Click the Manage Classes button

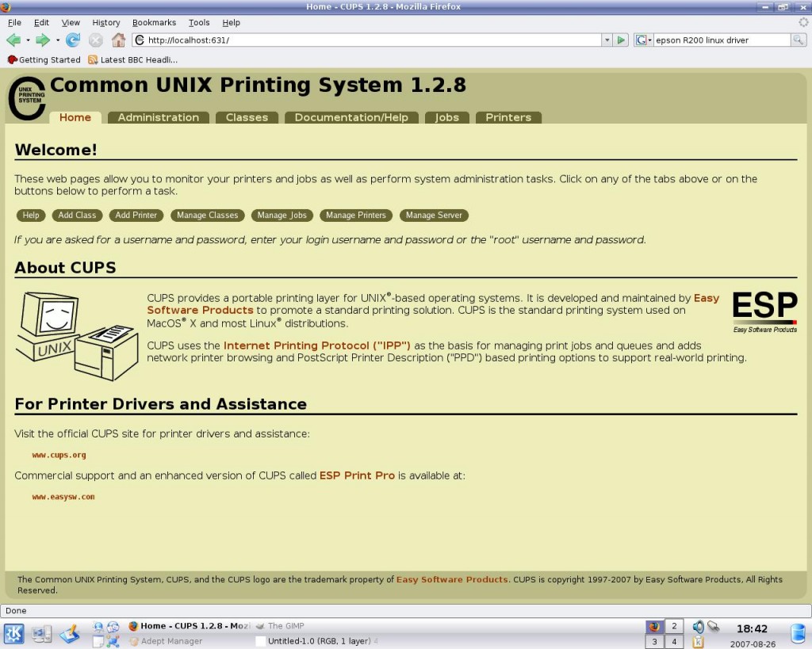tap(207, 216)
